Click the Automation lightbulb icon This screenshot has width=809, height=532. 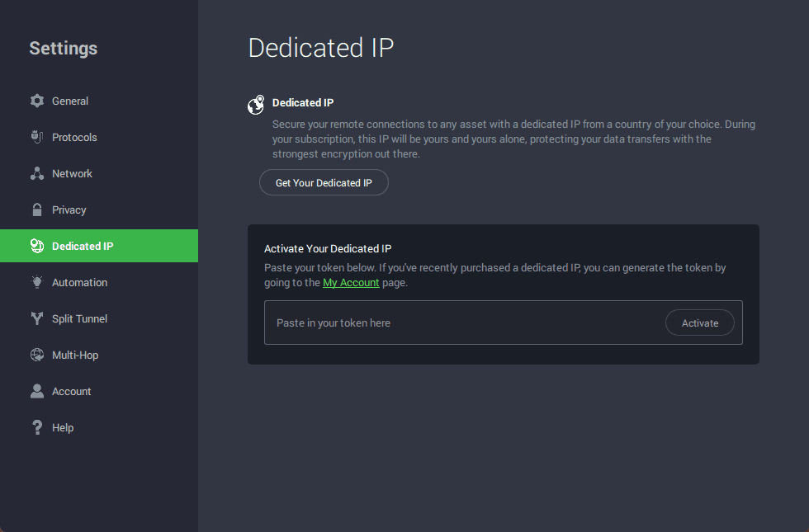(36, 282)
